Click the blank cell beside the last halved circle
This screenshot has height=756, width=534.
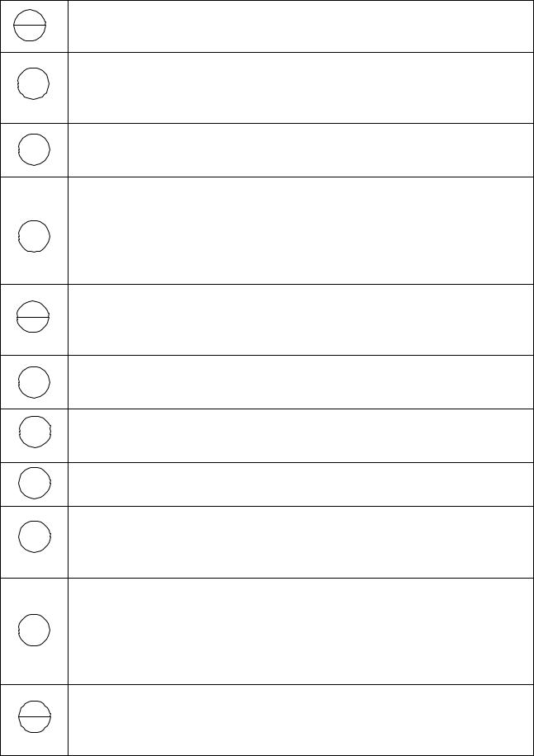(x=300, y=720)
